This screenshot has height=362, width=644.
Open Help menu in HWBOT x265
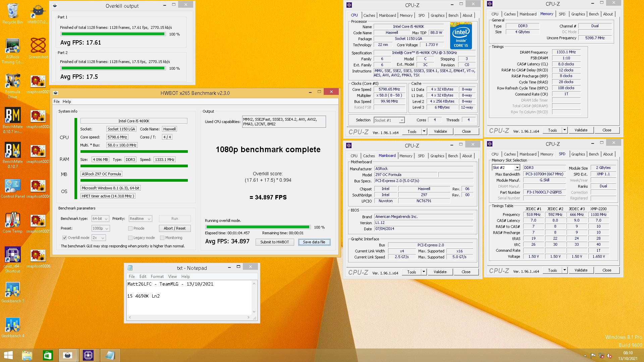(x=67, y=102)
